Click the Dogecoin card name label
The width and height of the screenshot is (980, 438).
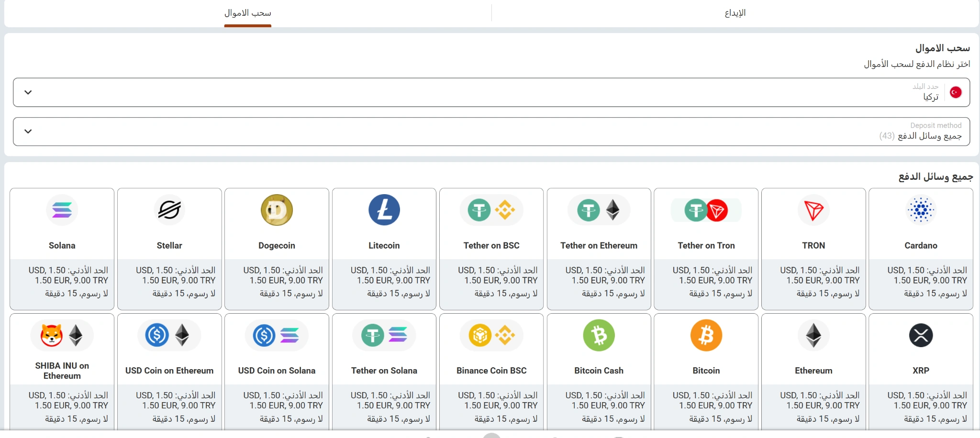(x=277, y=245)
